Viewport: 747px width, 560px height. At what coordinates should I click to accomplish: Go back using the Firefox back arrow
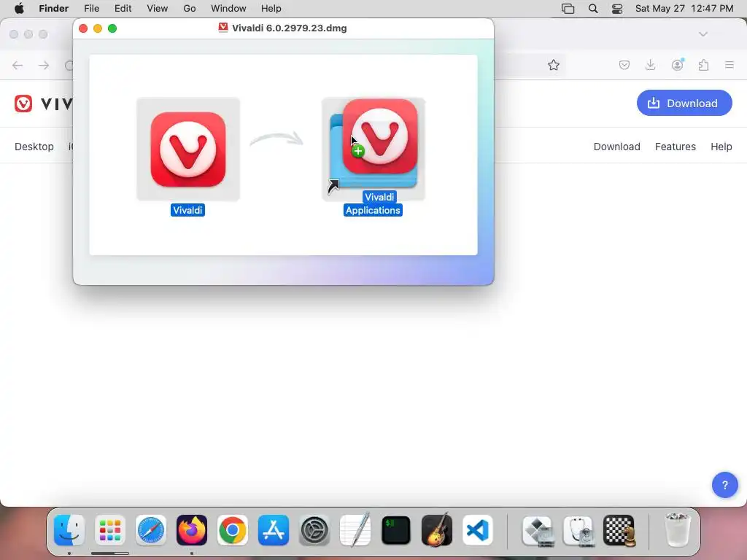tap(18, 65)
